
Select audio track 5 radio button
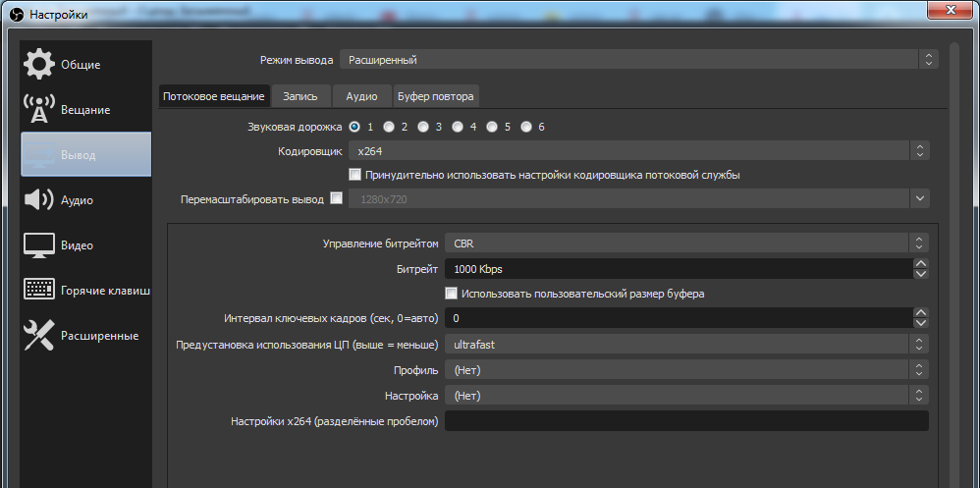492,127
